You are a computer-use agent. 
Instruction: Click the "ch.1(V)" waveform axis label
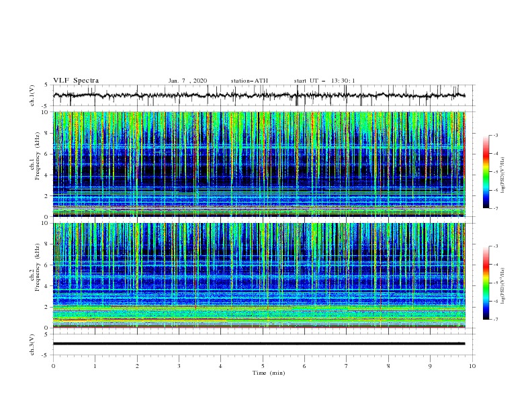point(32,95)
